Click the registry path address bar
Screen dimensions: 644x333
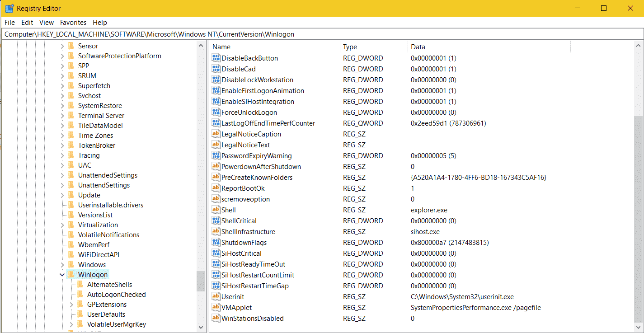(x=322, y=34)
